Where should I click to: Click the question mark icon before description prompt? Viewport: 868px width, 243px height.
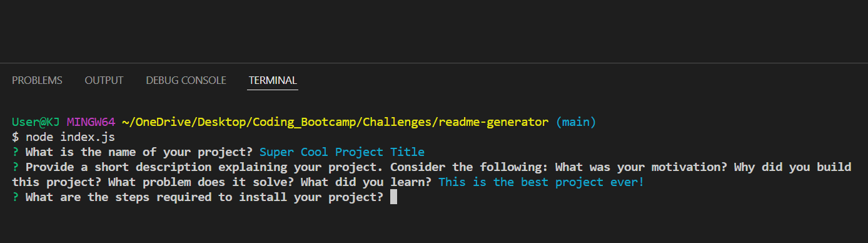tap(15, 167)
